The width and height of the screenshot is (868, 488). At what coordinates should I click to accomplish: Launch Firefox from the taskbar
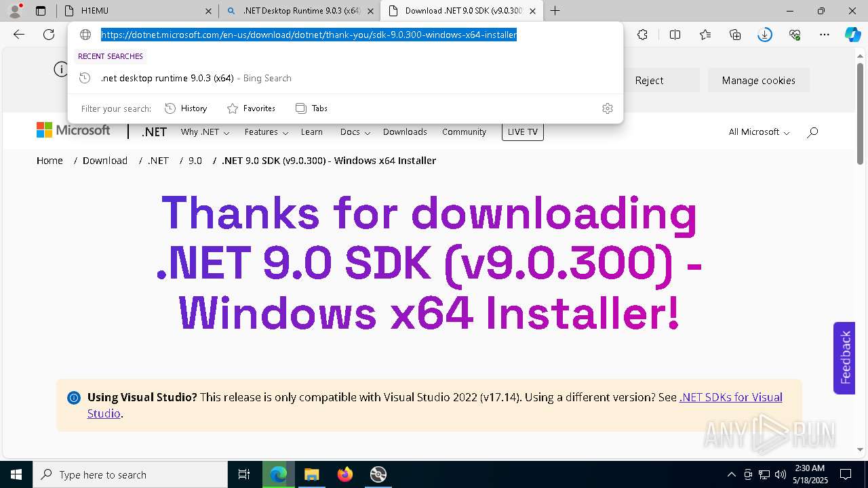click(x=345, y=474)
